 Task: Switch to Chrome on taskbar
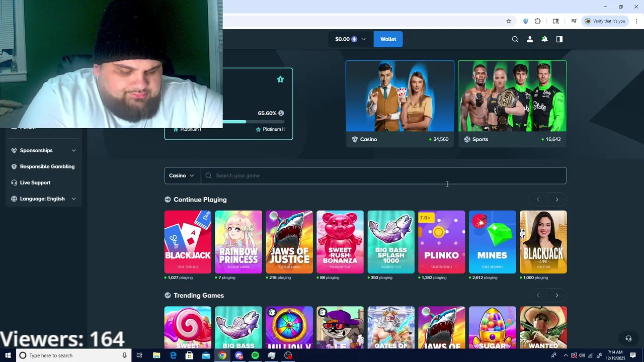click(222, 355)
